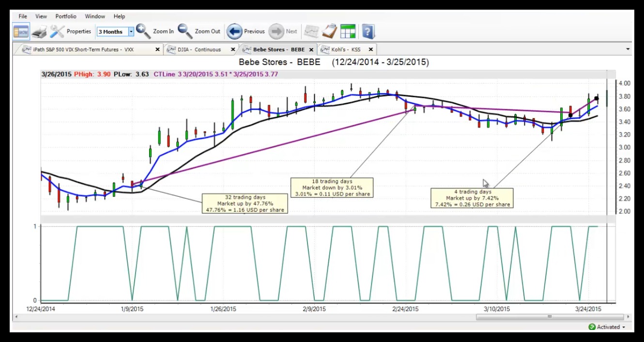Click the scrollbar left arrow
This screenshot has height=342, width=644.
pos(16,317)
